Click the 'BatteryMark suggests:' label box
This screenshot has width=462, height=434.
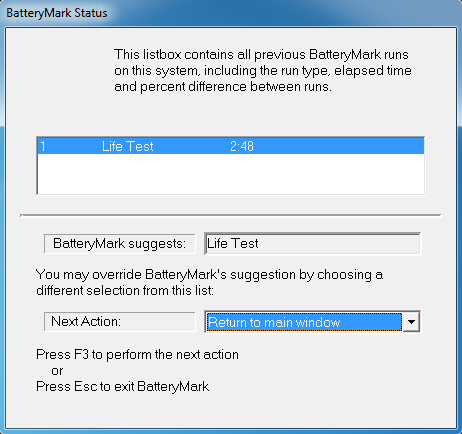coord(120,244)
